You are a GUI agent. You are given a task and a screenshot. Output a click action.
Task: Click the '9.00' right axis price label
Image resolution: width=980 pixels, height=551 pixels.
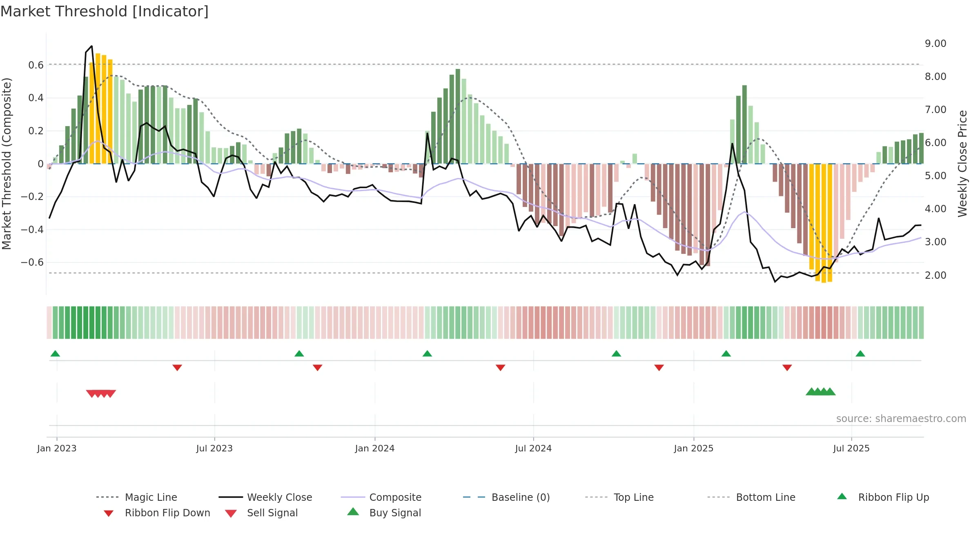[x=935, y=43]
